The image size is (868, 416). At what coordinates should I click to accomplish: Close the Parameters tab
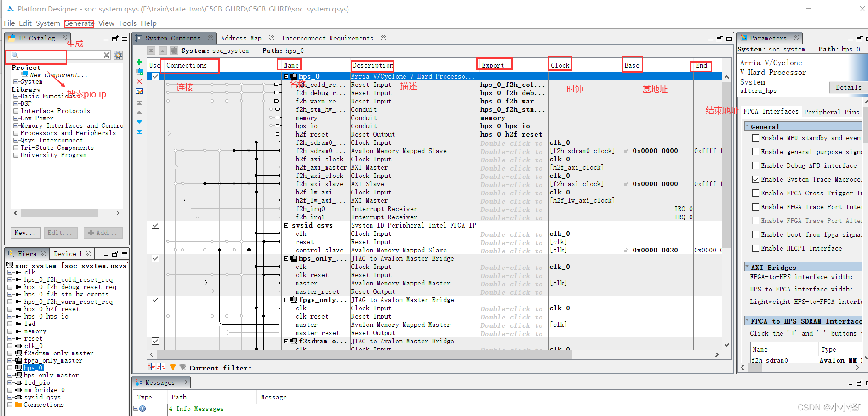tap(797, 38)
